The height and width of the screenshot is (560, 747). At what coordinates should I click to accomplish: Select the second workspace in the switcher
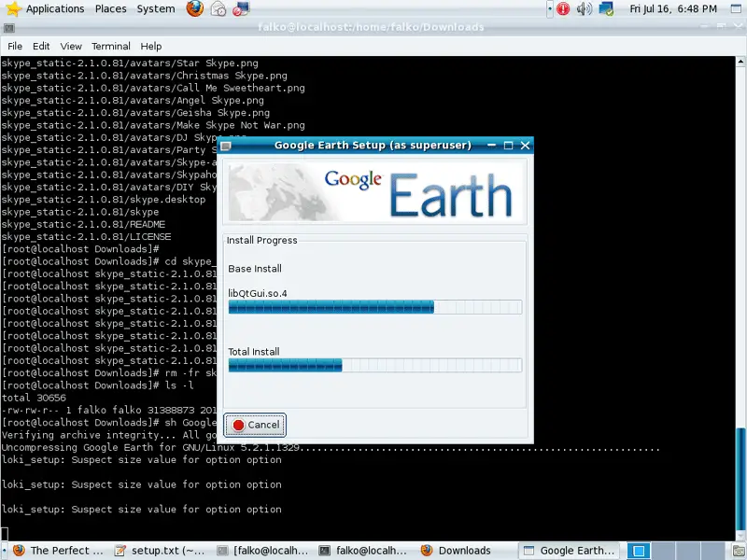(x=664, y=551)
